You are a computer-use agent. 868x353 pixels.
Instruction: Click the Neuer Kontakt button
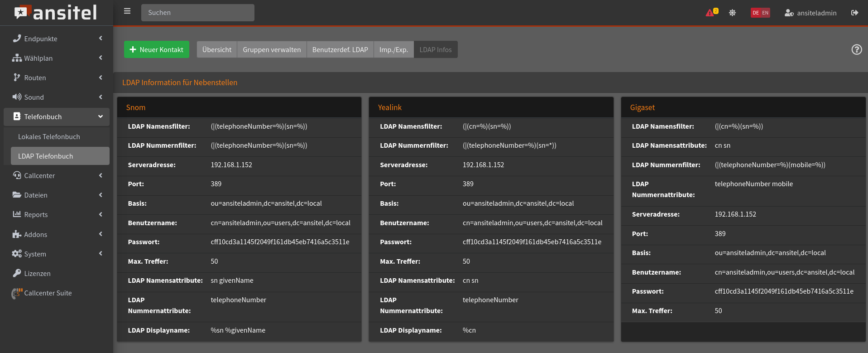click(x=157, y=49)
